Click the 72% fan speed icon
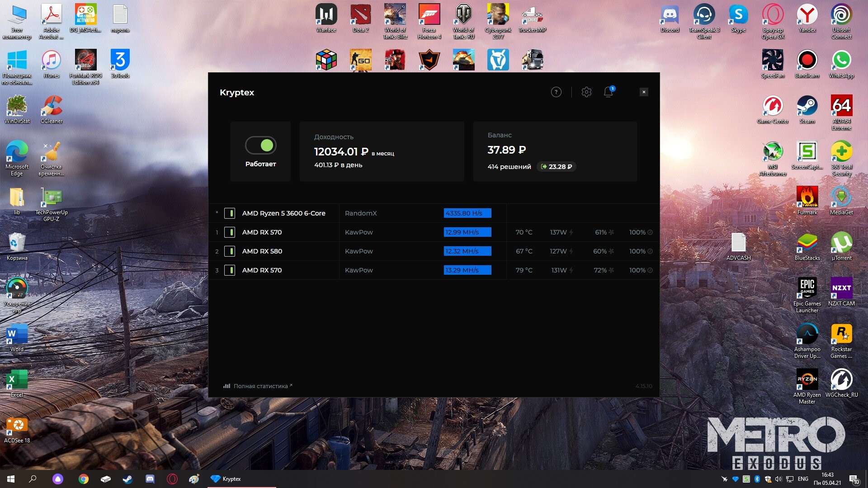The height and width of the screenshot is (488, 868). click(611, 270)
